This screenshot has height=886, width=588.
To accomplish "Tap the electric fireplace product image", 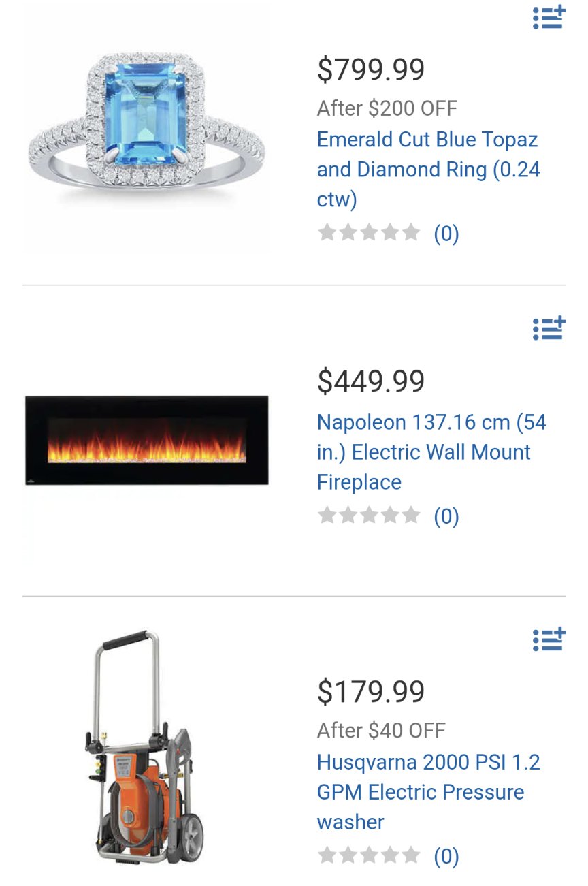I will point(147,441).
